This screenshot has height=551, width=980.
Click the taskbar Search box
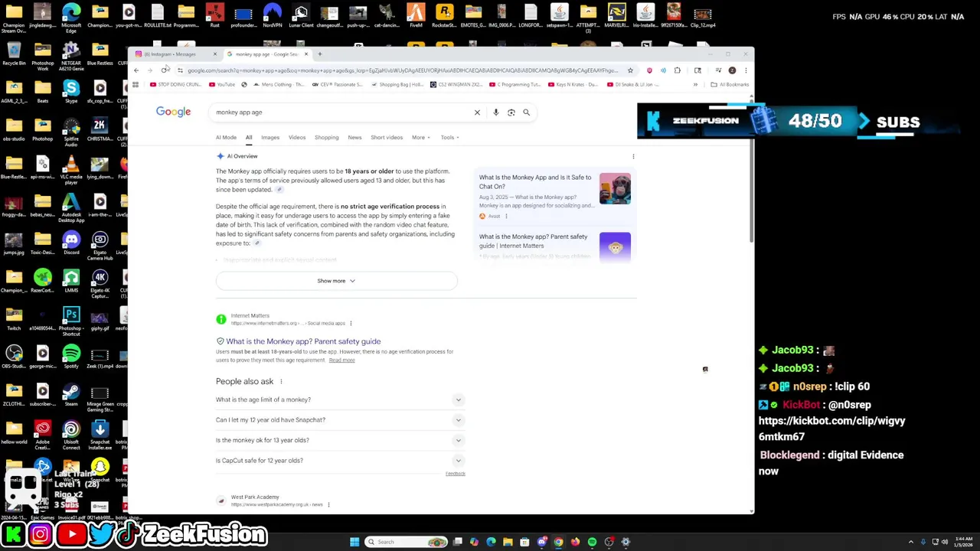point(407,542)
